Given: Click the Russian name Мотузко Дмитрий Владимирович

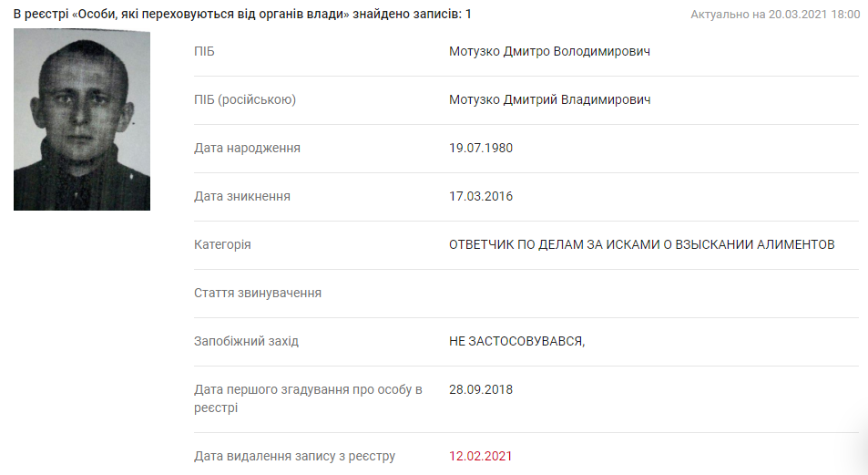Looking at the screenshot, I should tap(550, 99).
